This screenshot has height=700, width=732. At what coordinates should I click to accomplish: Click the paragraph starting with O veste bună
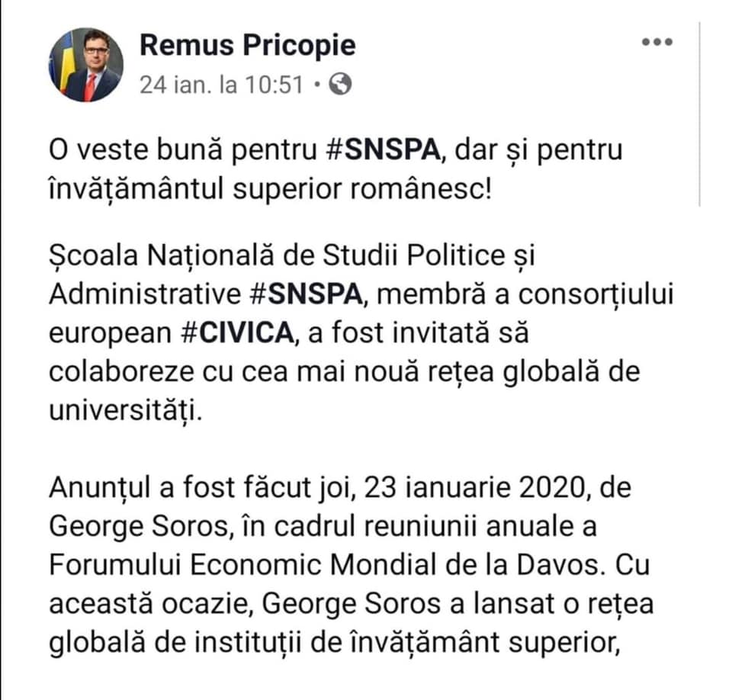tap(335, 169)
